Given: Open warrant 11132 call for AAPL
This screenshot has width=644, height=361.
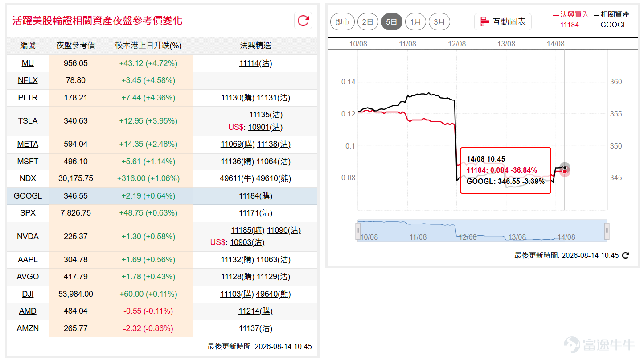Looking at the screenshot, I should (x=238, y=260).
